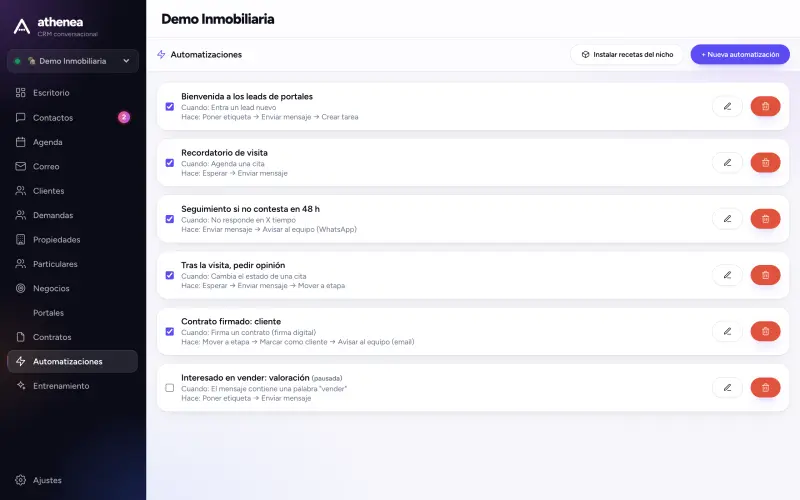Open Contactos chat icon in sidebar
The width and height of the screenshot is (800, 500).
20,117
